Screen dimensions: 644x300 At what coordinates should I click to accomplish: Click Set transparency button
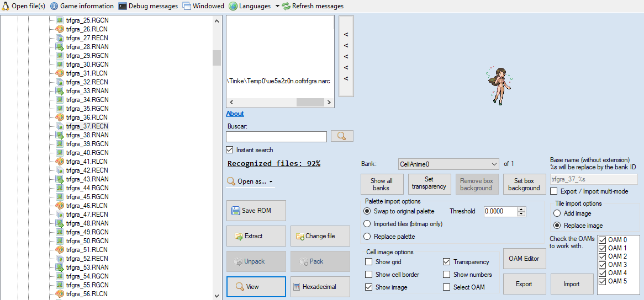click(x=430, y=184)
